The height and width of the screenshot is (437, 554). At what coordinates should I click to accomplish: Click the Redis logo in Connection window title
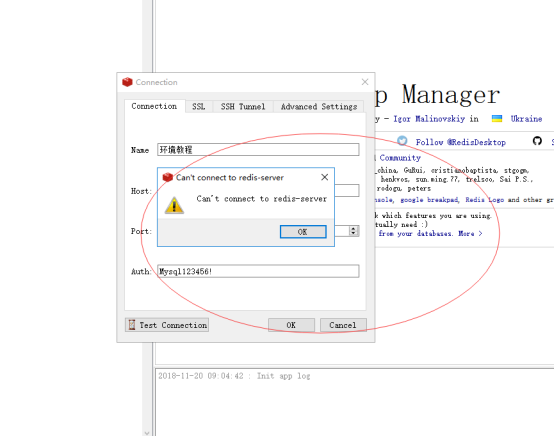pyautogui.click(x=127, y=82)
